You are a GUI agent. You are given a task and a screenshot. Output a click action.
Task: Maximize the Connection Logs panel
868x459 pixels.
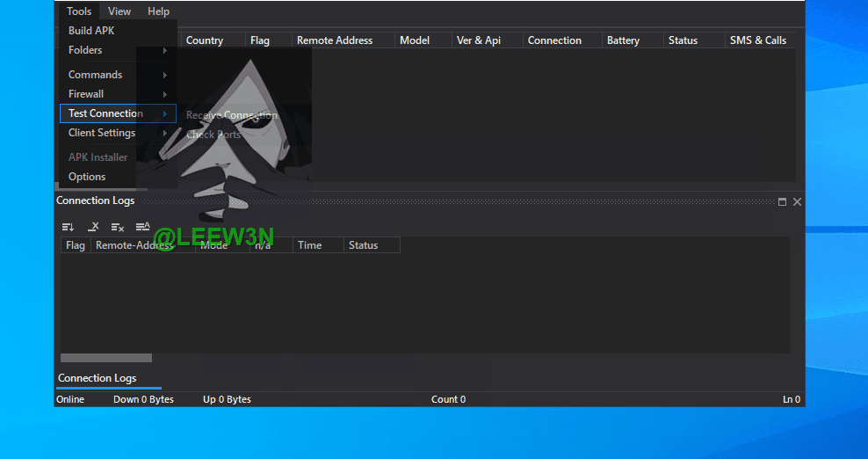(782, 201)
